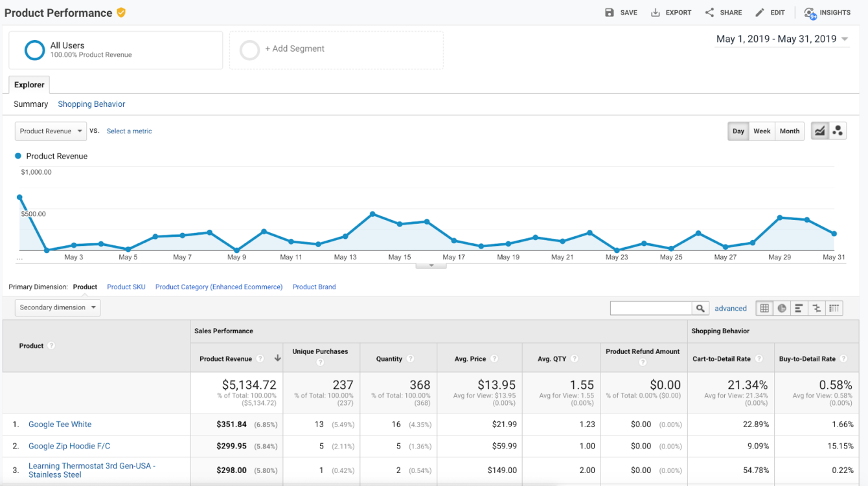Click help icon beside Buy-to-Detail Rate header
The width and height of the screenshot is (868, 486).
click(844, 359)
